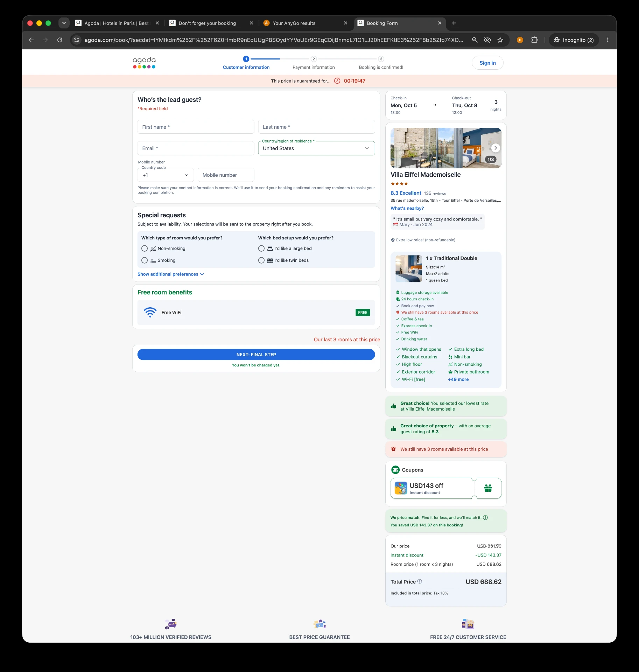Click the zoom magnifier icon in address bar
639x672 pixels.
(x=475, y=40)
